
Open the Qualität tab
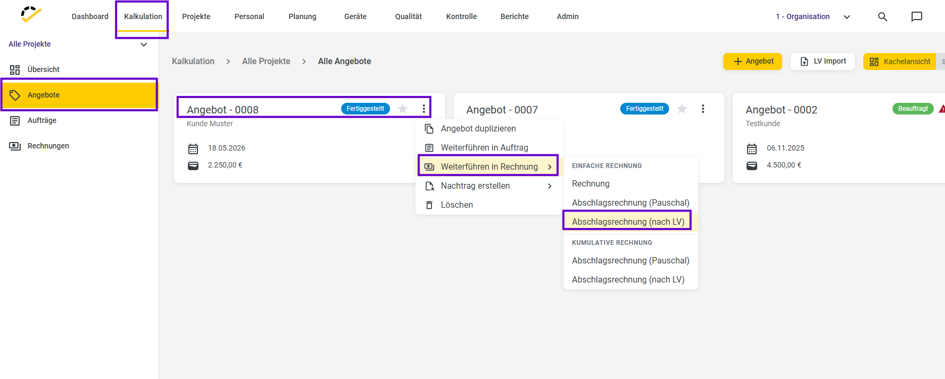[x=409, y=17]
